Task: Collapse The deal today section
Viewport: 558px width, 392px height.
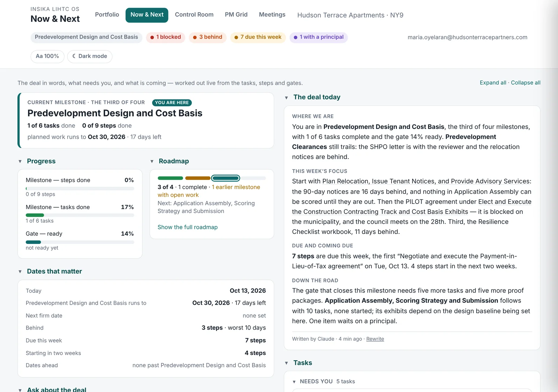Action: (x=286, y=98)
